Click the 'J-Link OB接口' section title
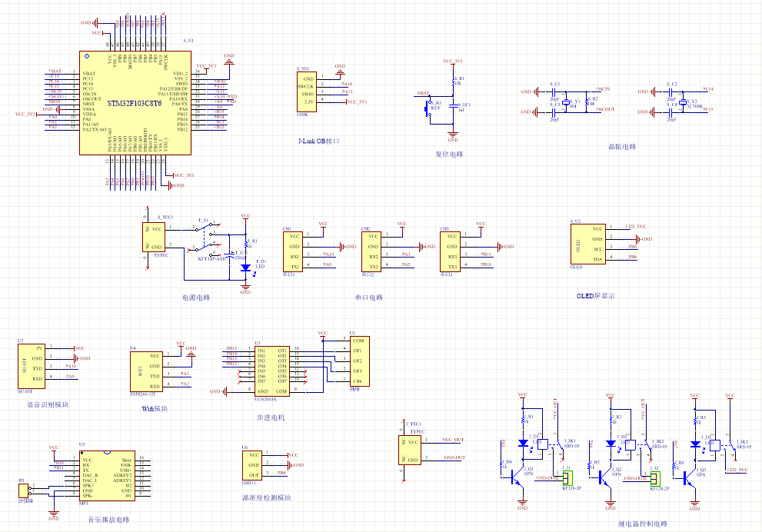Screen dimensions: 762x532 (319, 141)
